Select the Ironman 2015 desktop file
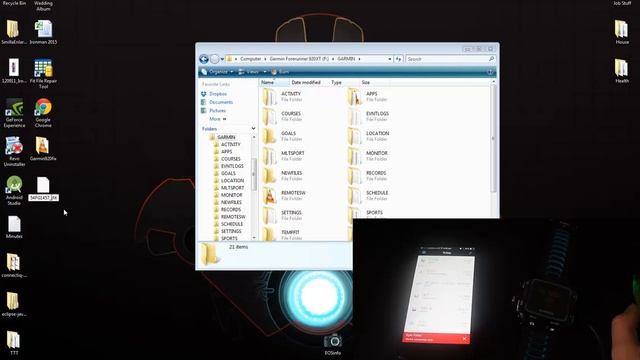640x360 pixels. point(43,32)
